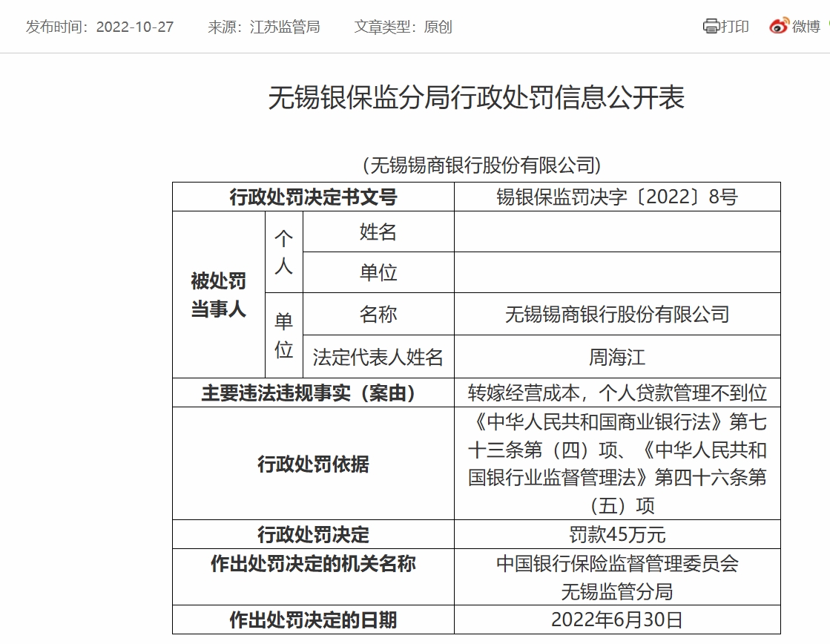This screenshot has width=830, height=644.
Task: Click the empty individual 单位 value cell
Action: tap(617, 273)
